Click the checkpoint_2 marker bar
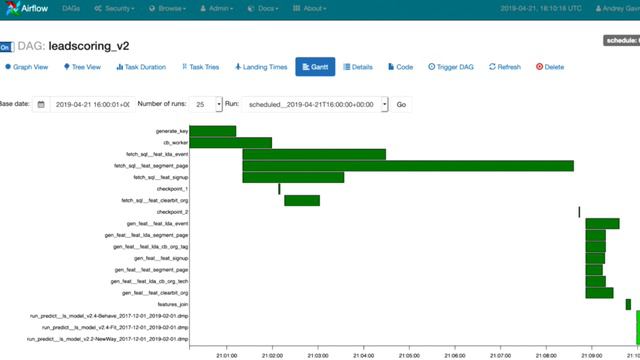 (579, 212)
